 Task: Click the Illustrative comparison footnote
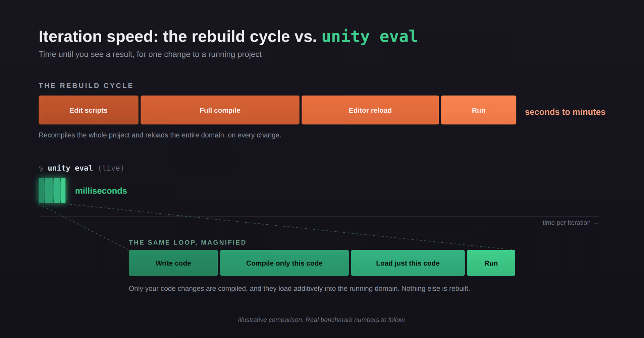322,320
